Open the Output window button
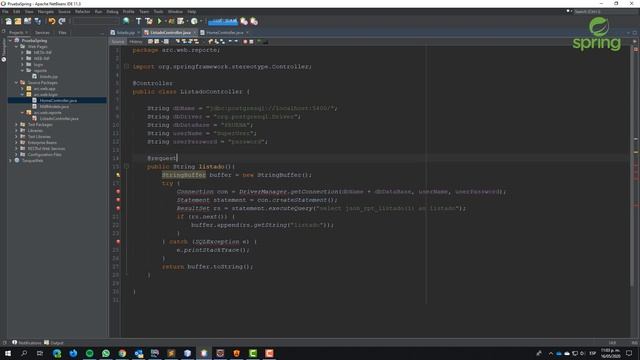The height and width of the screenshot is (360, 640). click(54, 343)
